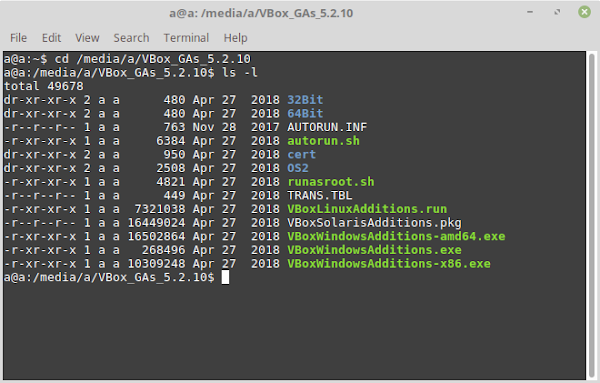
Task: Click the file size 10309248
Action: (157, 264)
